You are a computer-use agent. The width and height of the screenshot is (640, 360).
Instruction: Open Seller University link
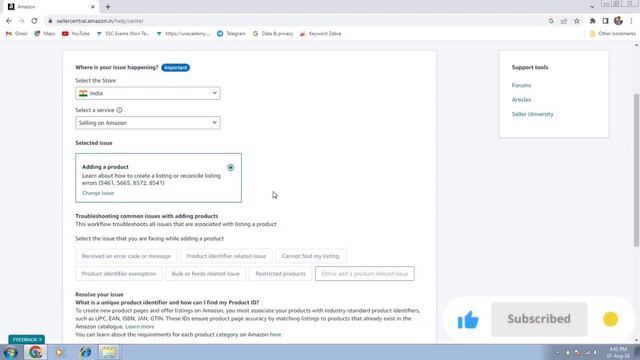click(x=533, y=114)
